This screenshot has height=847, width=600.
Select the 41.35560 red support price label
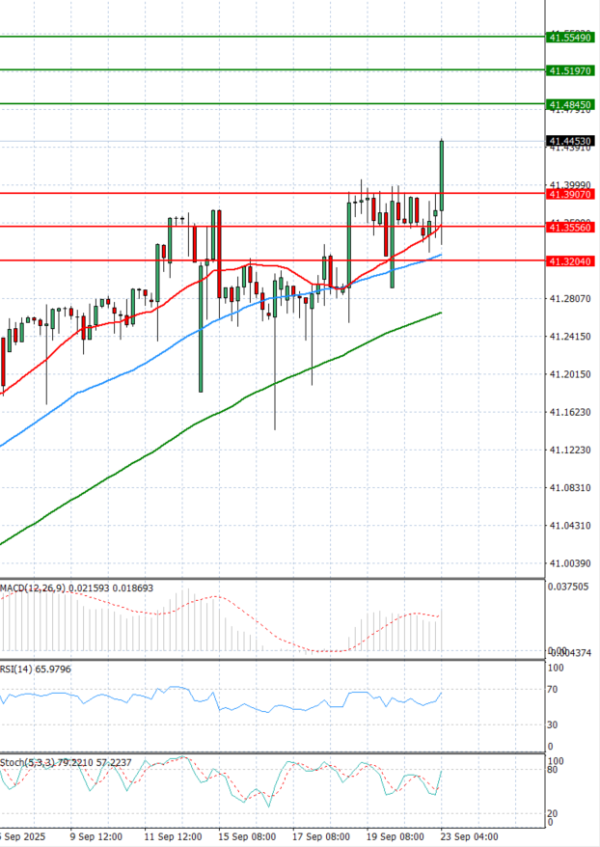pos(570,227)
